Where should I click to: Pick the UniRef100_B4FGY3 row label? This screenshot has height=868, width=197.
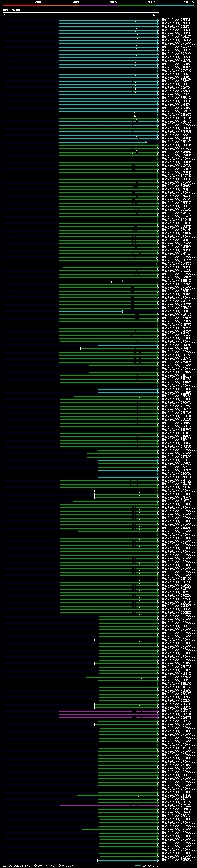click(176, 67)
